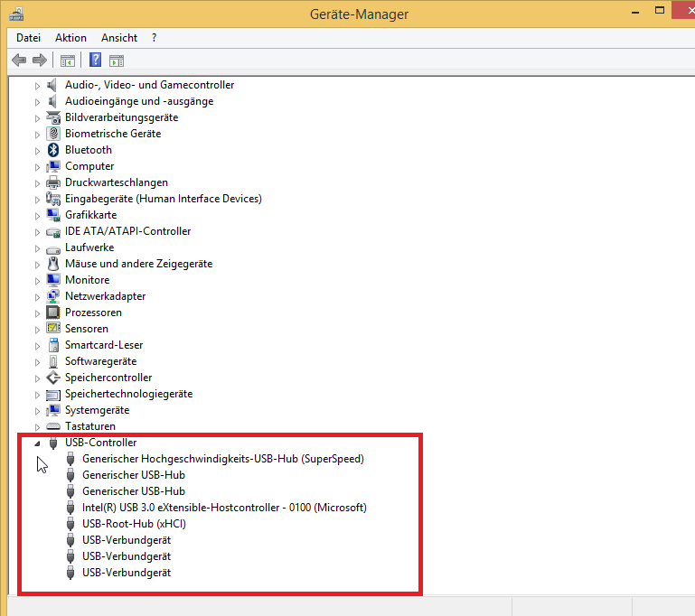
Task: Click the Netzwerkadapter network icon
Action: pyautogui.click(x=53, y=296)
